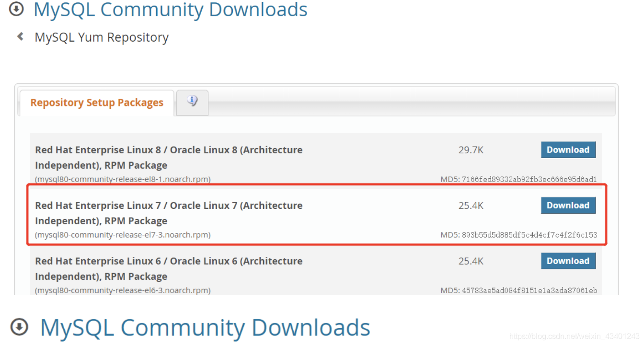Image resolution: width=644 pixels, height=345 pixels.
Task: Download the Red Hat Enterprise Linux 7 package
Action: click(x=568, y=205)
